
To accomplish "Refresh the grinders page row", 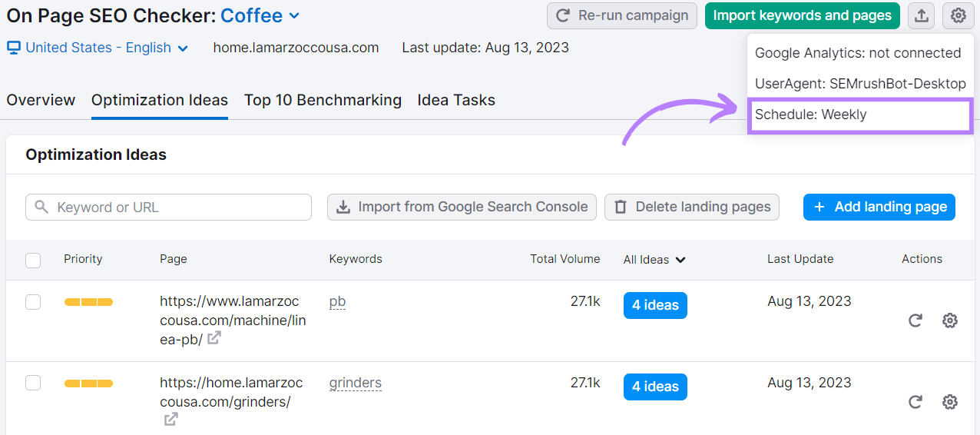I will tap(915, 402).
